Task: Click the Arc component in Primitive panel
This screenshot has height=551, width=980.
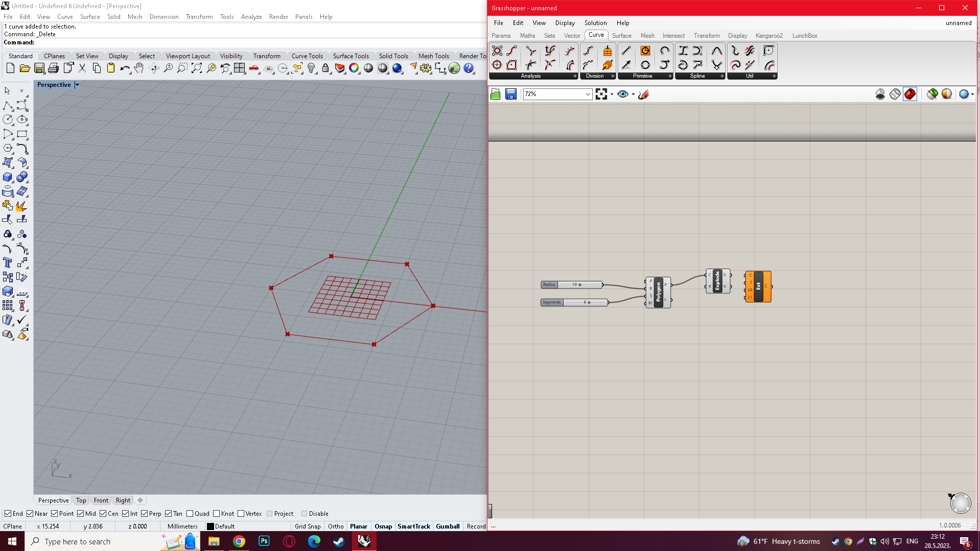Action: (x=665, y=51)
